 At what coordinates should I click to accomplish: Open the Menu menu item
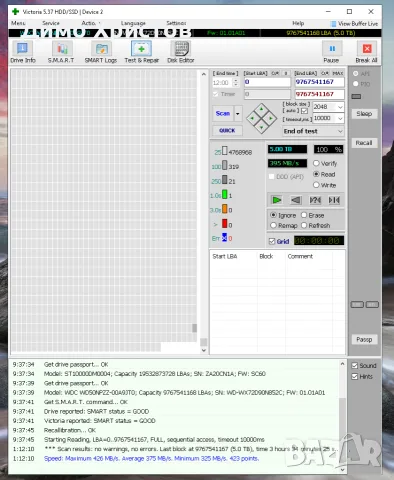[18, 23]
